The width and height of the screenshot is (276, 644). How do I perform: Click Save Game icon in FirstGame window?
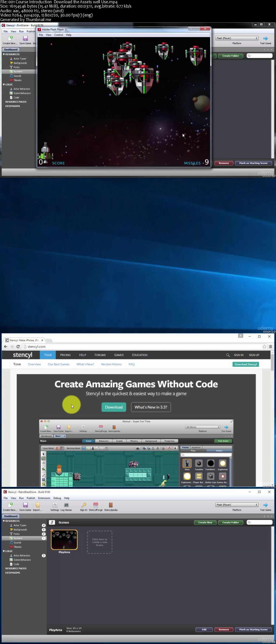25,38
